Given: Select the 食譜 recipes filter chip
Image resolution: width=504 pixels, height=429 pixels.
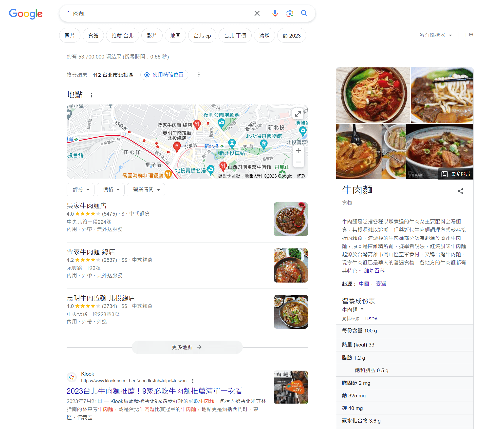Looking at the screenshot, I should pos(93,36).
